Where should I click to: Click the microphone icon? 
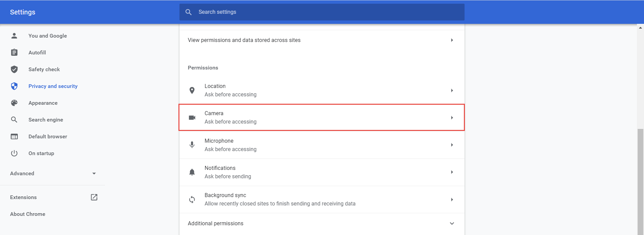coord(192,145)
